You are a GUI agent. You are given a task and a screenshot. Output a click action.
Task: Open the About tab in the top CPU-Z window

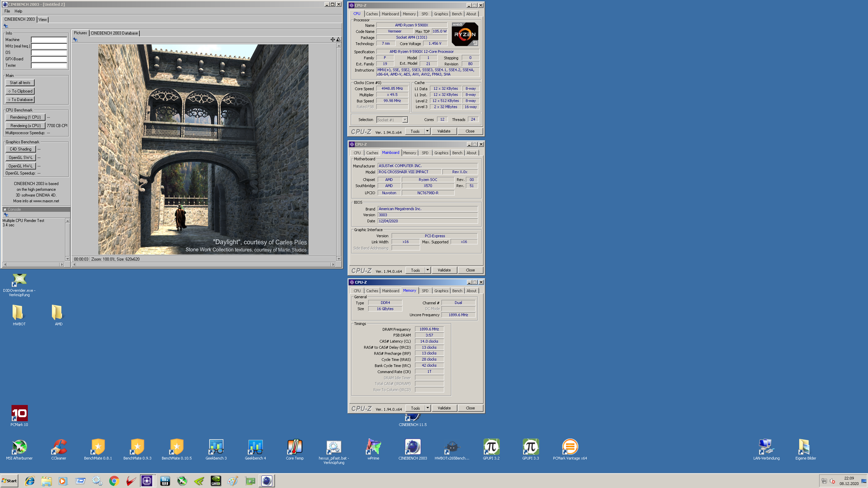tap(471, 14)
